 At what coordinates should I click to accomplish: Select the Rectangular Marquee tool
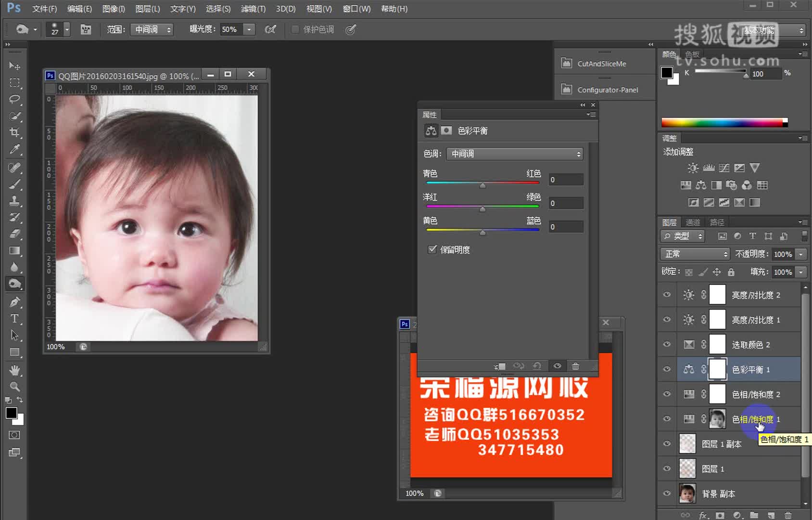(14, 83)
